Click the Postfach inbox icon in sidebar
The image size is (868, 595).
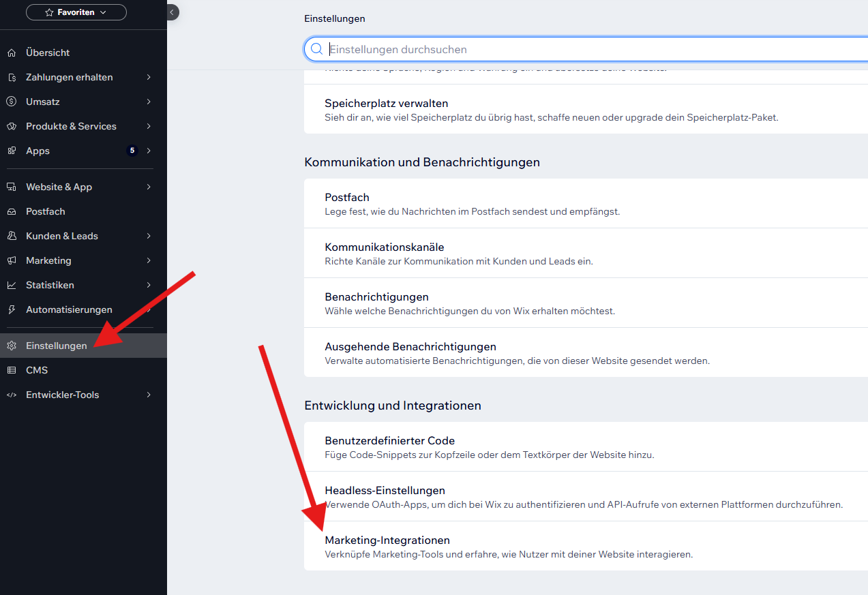pos(11,211)
